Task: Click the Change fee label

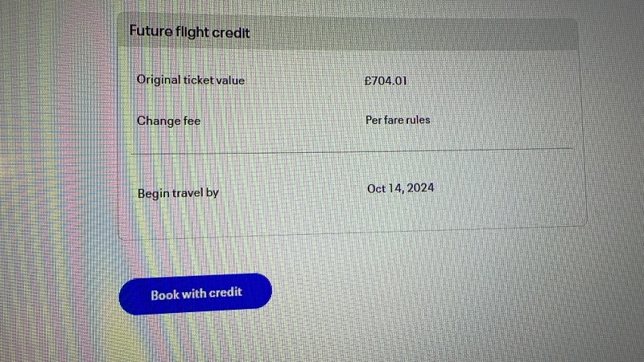Action: pos(168,121)
